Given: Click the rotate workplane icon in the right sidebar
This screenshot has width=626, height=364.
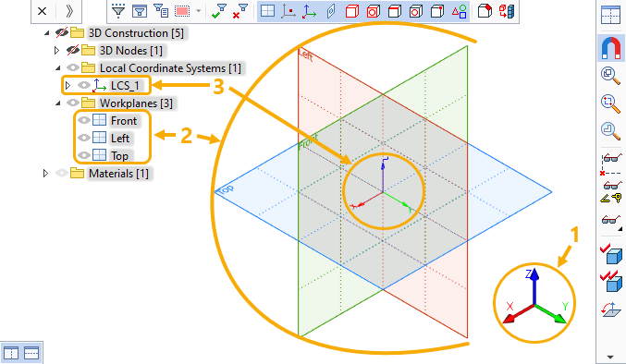Looking at the screenshot, I should coord(611,309).
